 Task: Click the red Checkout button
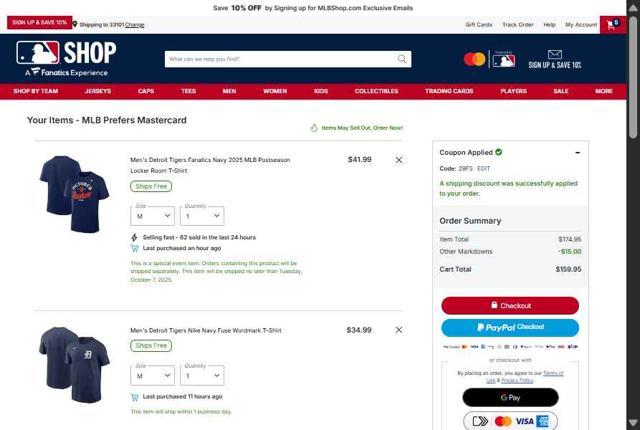point(510,306)
